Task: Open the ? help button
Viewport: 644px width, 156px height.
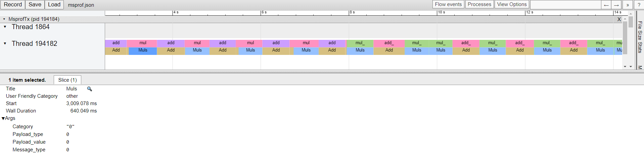Action: [x=639, y=5]
